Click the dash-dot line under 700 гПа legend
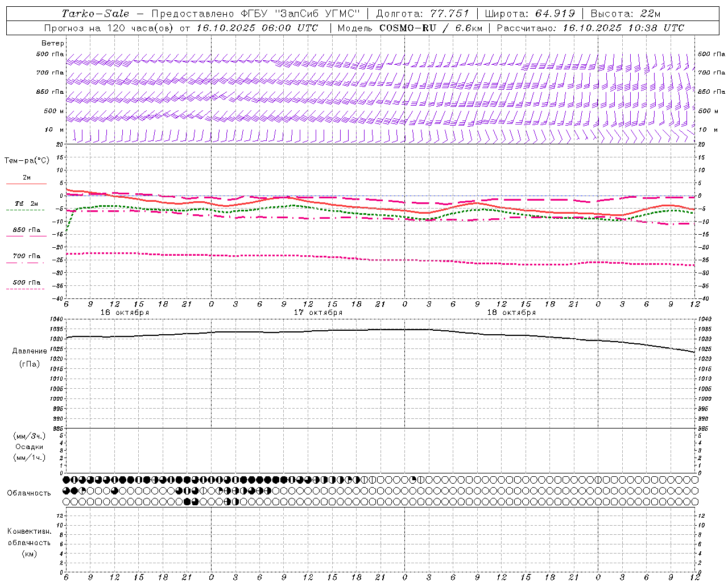728x582 pixels. tap(25, 263)
